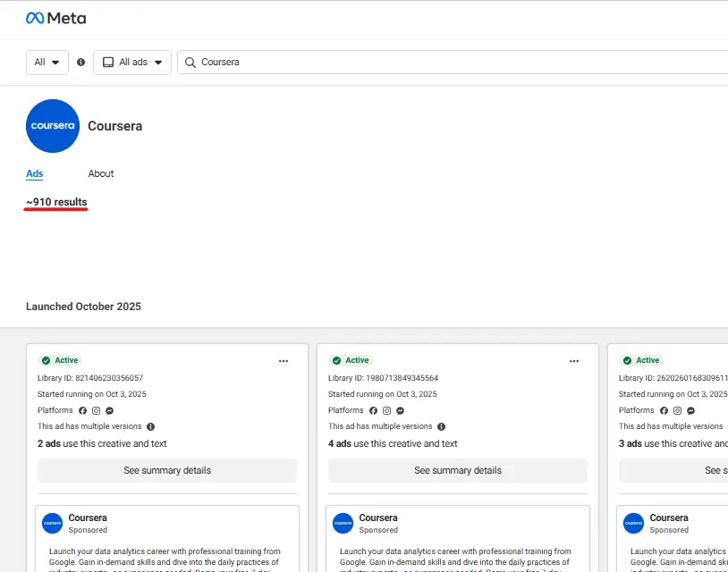Image resolution: width=728 pixels, height=572 pixels.
Task: Click info icon next to first 'multiple versions'
Action: tap(151, 426)
